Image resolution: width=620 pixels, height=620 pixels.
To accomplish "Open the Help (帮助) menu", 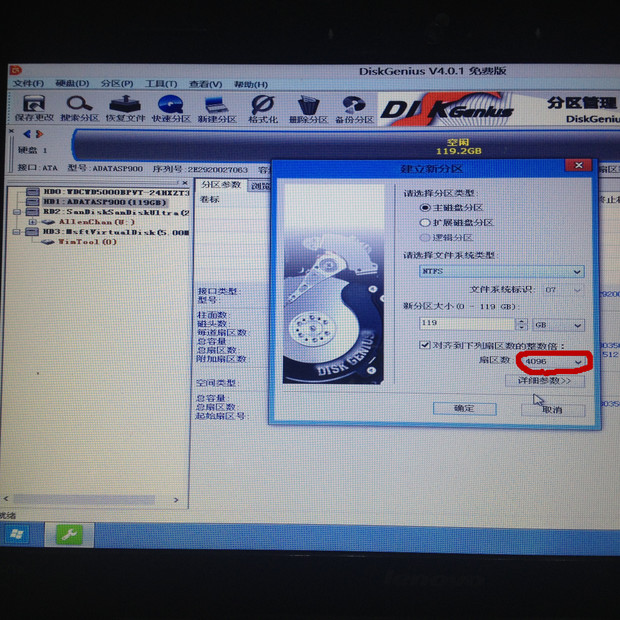I will click(251, 85).
